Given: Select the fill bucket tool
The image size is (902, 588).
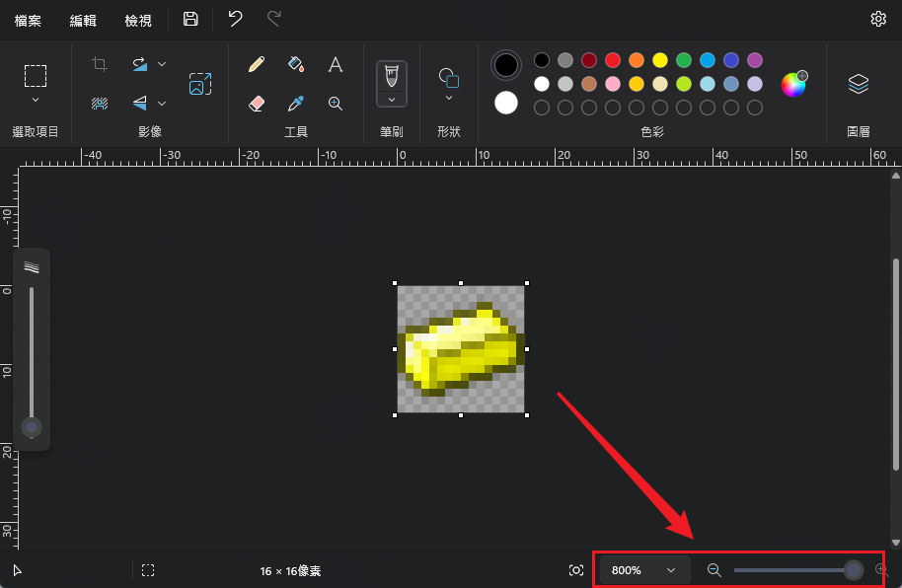Looking at the screenshot, I should 296,64.
